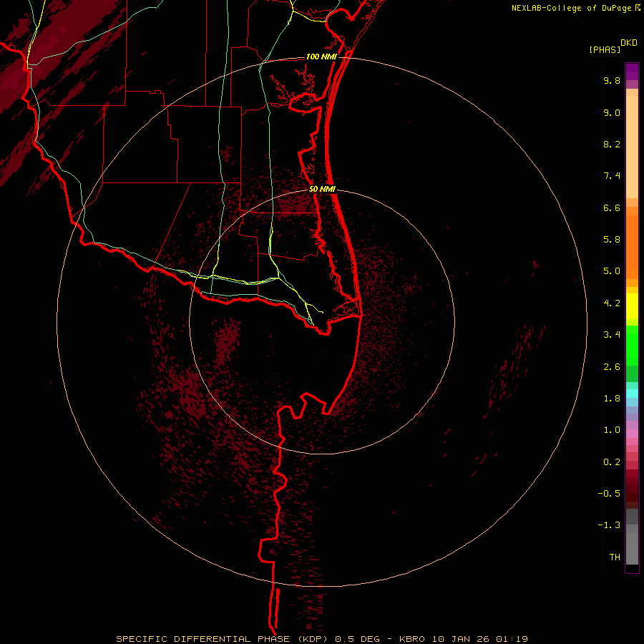Click the 5.0 color scale value
The image size is (644, 644).
point(612,271)
